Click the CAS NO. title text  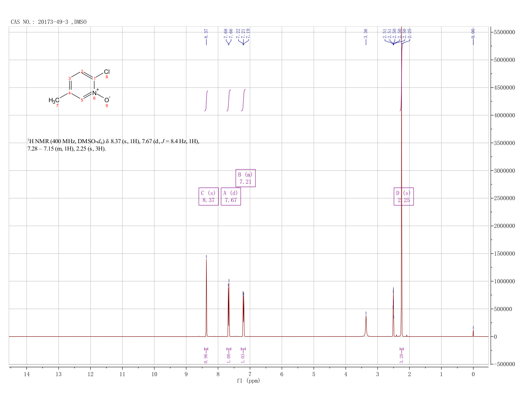point(49,22)
